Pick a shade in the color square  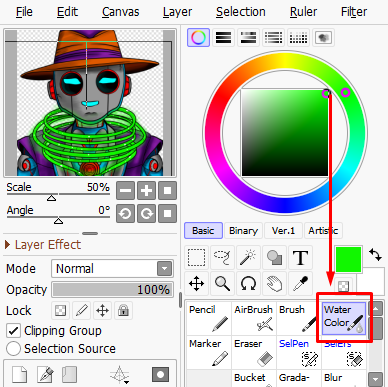coord(285,133)
